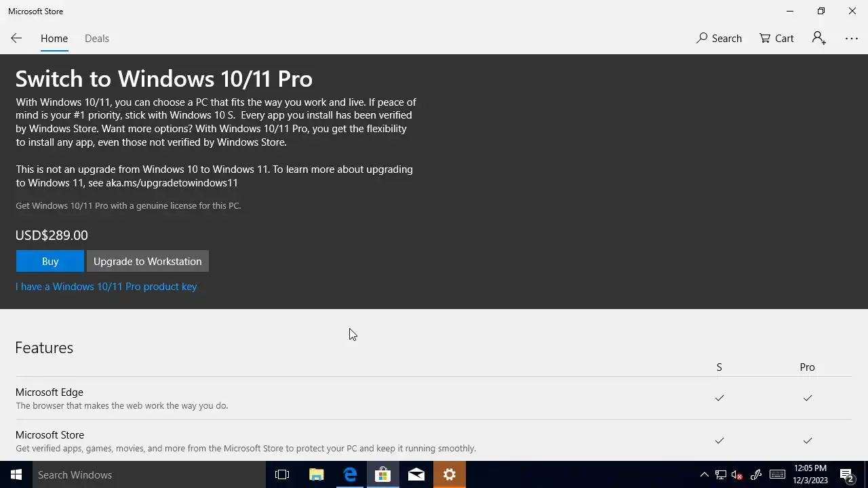Screen dimensions: 868x488
Task: Click the Microsoft Edge feature row title
Action: pyautogui.click(x=50, y=392)
